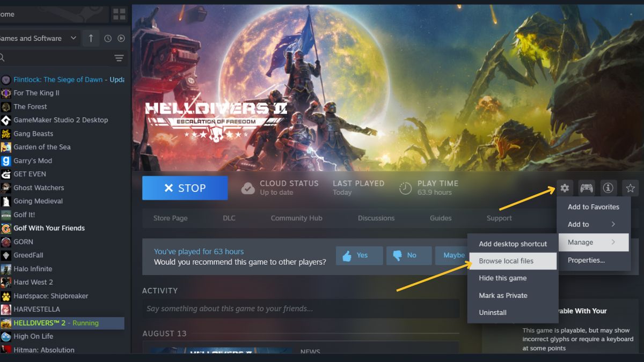Open Games and Software dropdown

39,38
